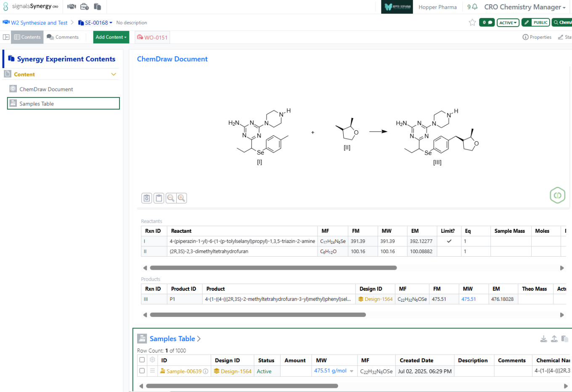Click the Products table horizontal scrollbar

pyautogui.click(x=258, y=315)
